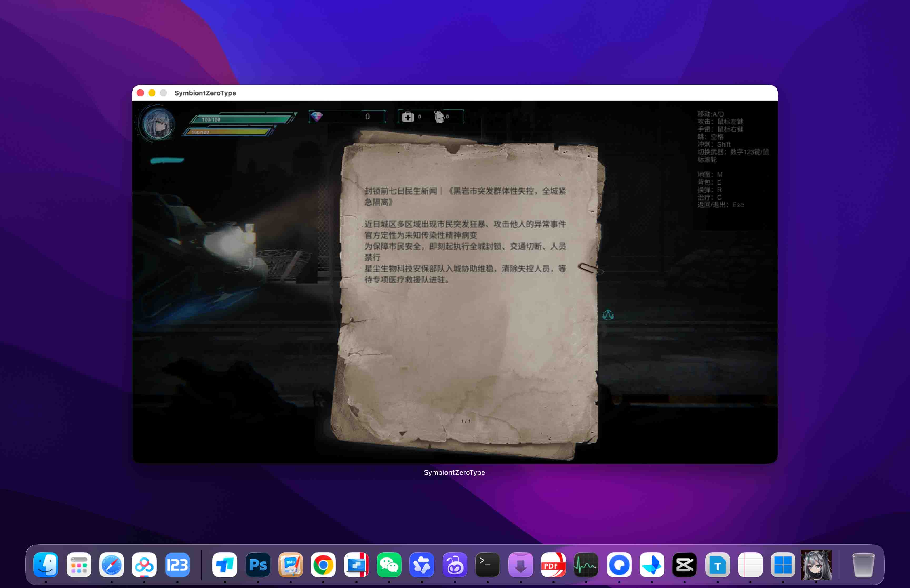Click the purple gem currency icon

(316, 116)
